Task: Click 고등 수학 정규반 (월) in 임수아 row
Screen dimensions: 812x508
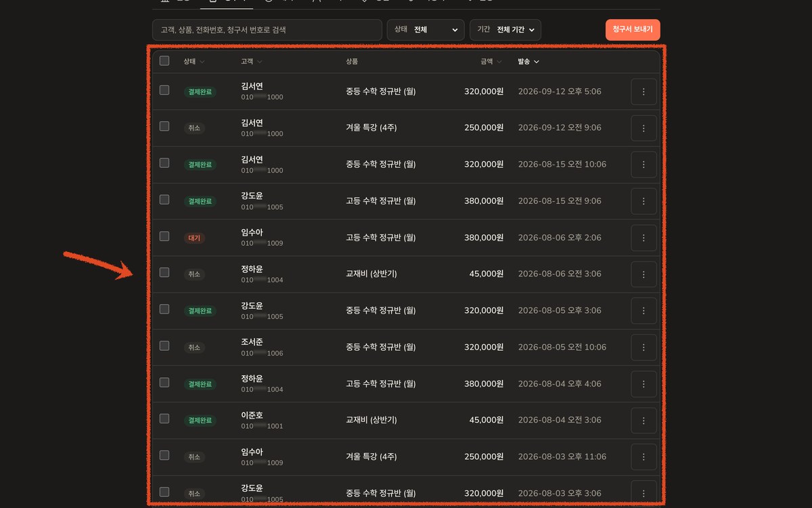Action: tap(381, 238)
